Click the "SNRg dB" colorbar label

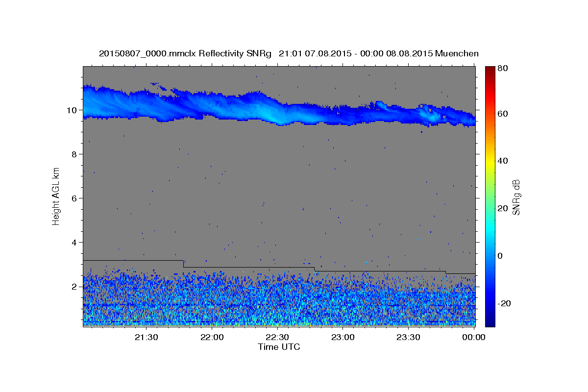tap(516, 197)
